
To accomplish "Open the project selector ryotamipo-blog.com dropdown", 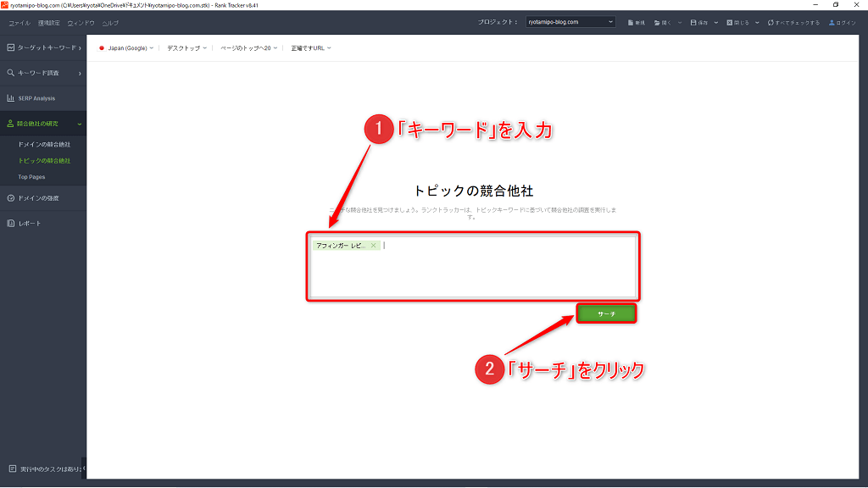I will pos(570,22).
